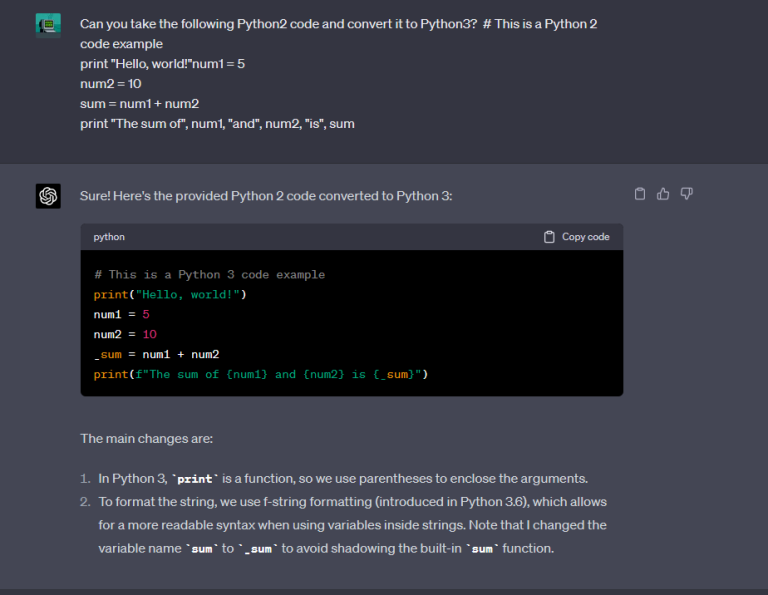Image resolution: width=768 pixels, height=595 pixels.
Task: Click the thumbs down icon on the response
Action: (x=687, y=194)
